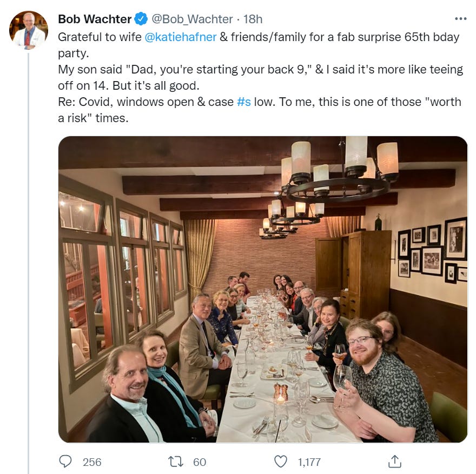Enlarge the dinner party photo
Viewport: 476px width, 474px height.
(263, 289)
